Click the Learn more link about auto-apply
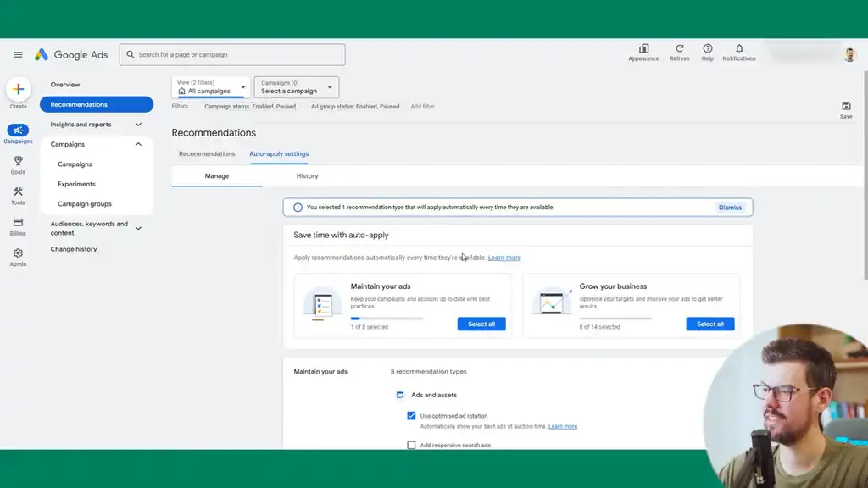This screenshot has height=488, width=868. [x=505, y=257]
